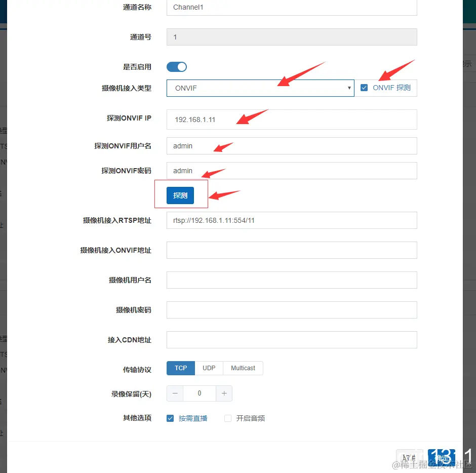Keep TCP selected as transport protocol

pyautogui.click(x=180, y=368)
